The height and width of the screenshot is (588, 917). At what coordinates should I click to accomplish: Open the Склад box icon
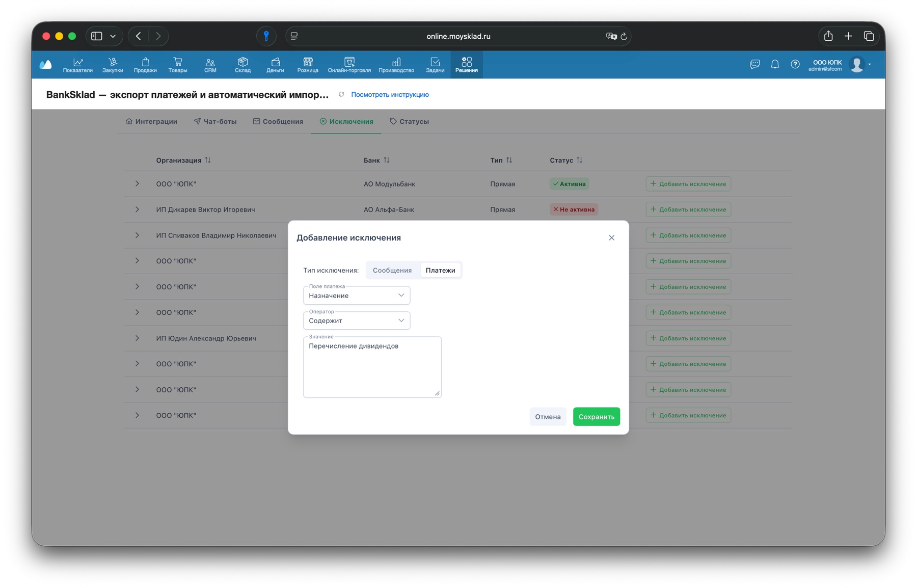pyautogui.click(x=242, y=65)
